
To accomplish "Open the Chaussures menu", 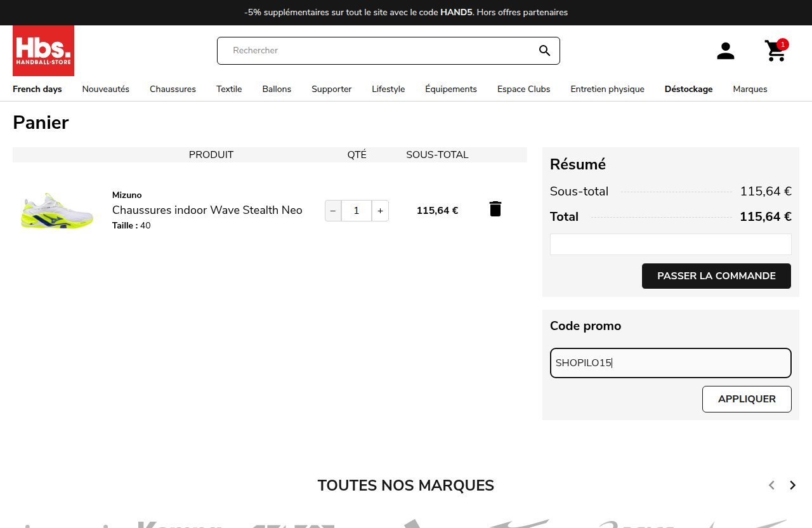I will point(173,89).
